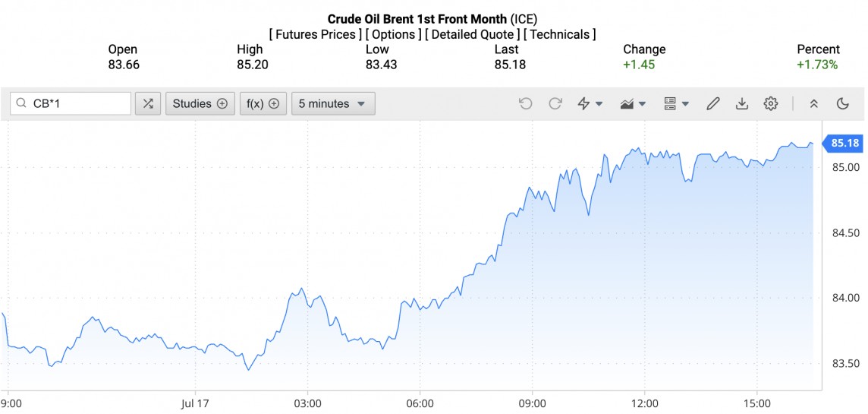This screenshot has height=414, width=868.
Task: Undo the last chart action
Action: 525,103
